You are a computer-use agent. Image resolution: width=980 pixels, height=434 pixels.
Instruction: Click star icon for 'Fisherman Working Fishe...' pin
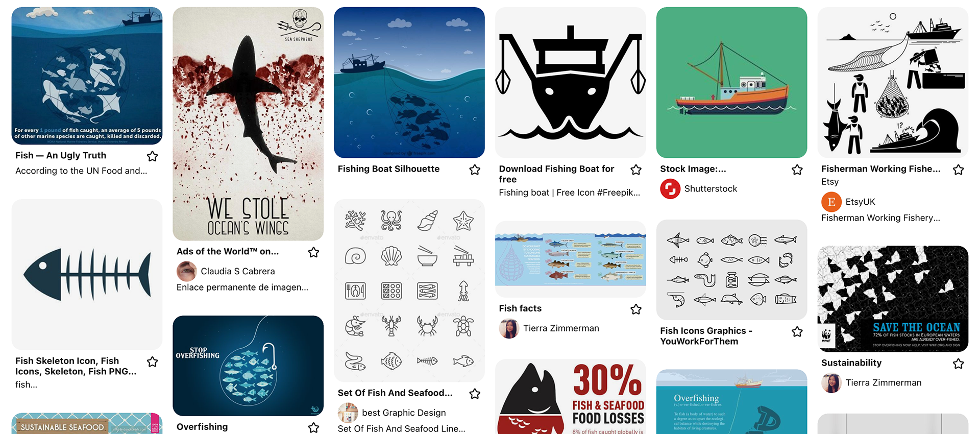pos(959,170)
